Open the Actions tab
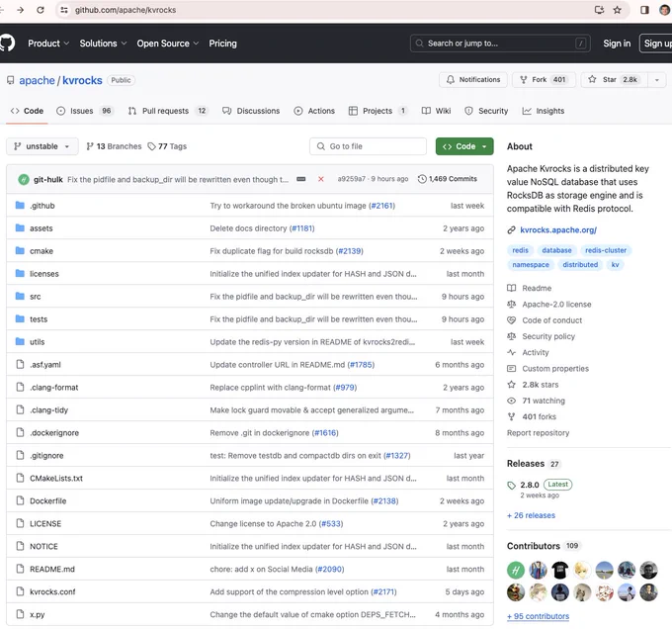 [x=314, y=111]
